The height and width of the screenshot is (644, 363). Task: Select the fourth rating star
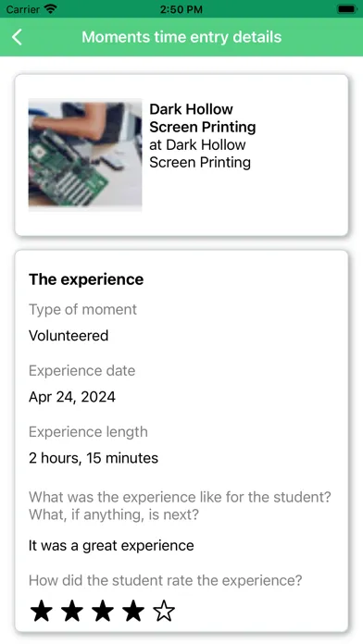(133, 611)
